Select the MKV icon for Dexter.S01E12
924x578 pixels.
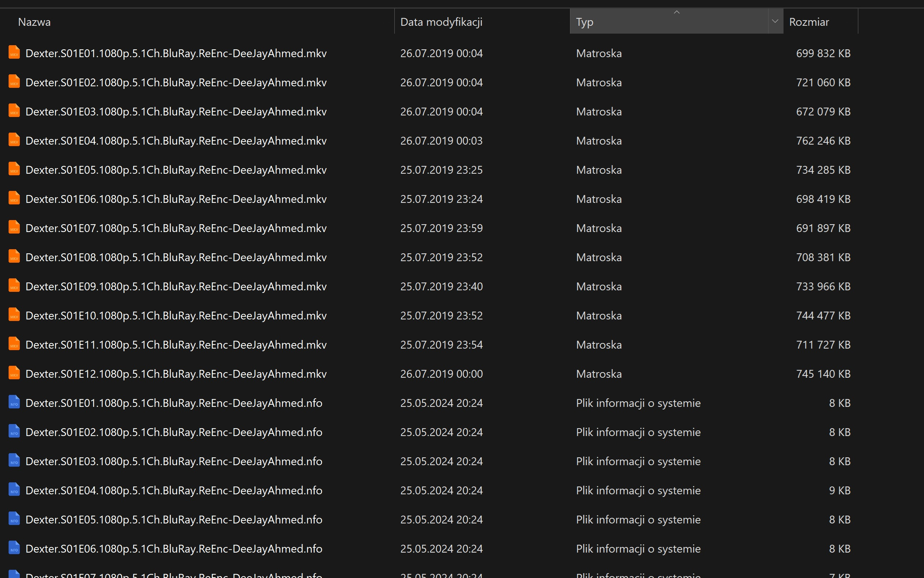click(x=14, y=373)
